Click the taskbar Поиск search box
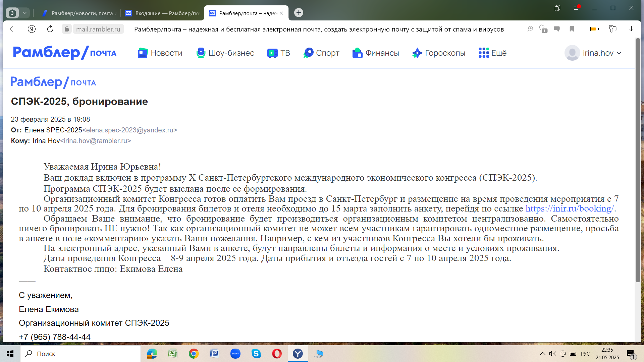The image size is (644, 362). coord(80,354)
